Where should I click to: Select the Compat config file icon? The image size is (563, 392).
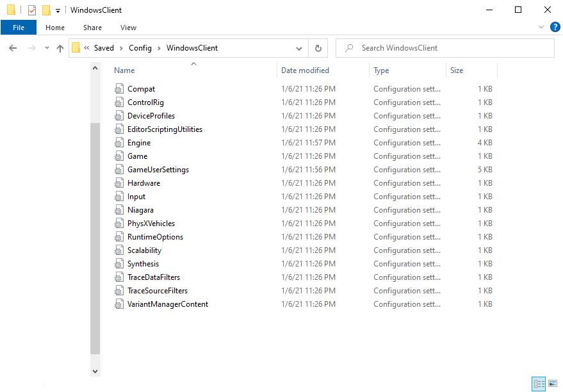click(119, 88)
